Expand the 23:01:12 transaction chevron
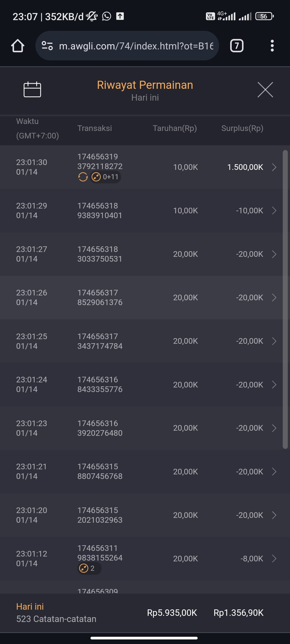The width and height of the screenshot is (290, 644). 274,559
